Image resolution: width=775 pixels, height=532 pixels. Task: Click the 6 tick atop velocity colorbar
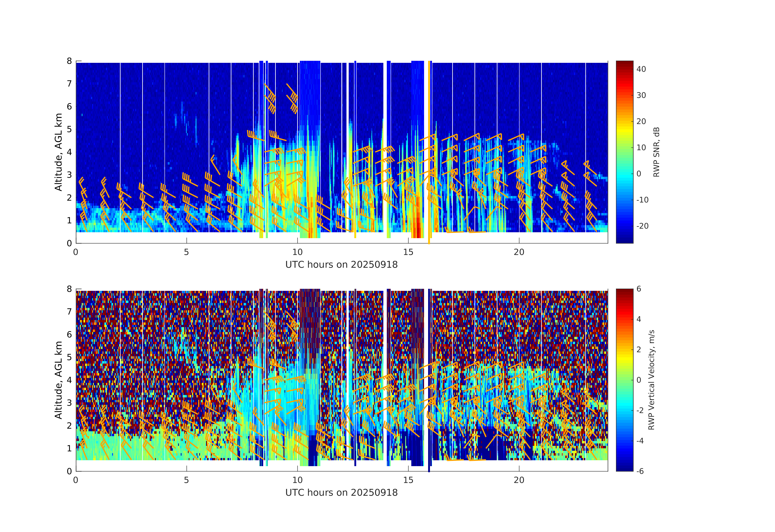(x=639, y=289)
